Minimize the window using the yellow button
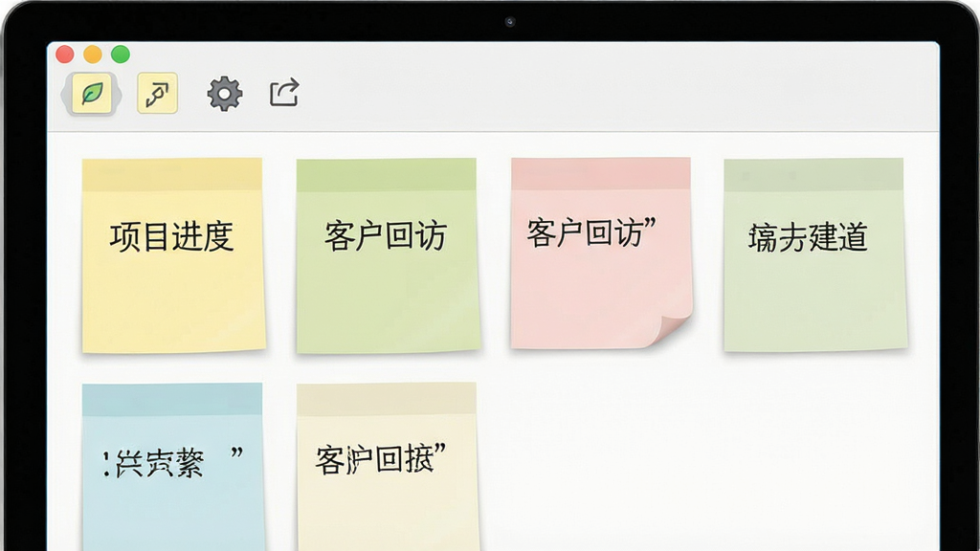This screenshot has height=551, width=980. click(x=93, y=55)
